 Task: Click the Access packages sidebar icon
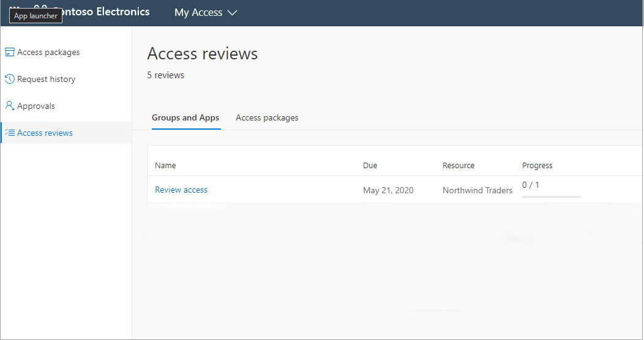pyautogui.click(x=9, y=52)
